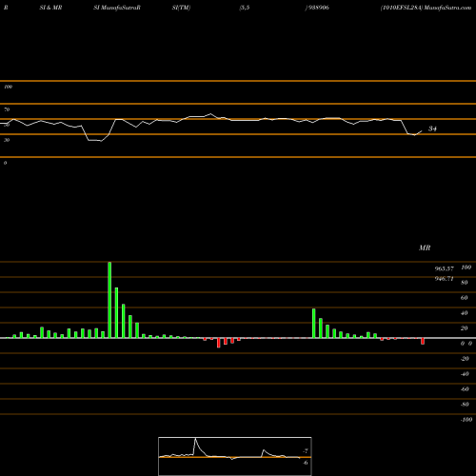Image resolution: width=476 pixels, height=476 pixels.
Task: Click the RSI axis label "30"
Action: click(7, 140)
